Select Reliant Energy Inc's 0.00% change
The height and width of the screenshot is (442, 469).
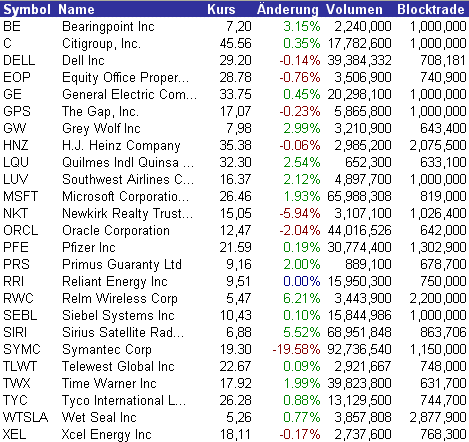pos(301,281)
